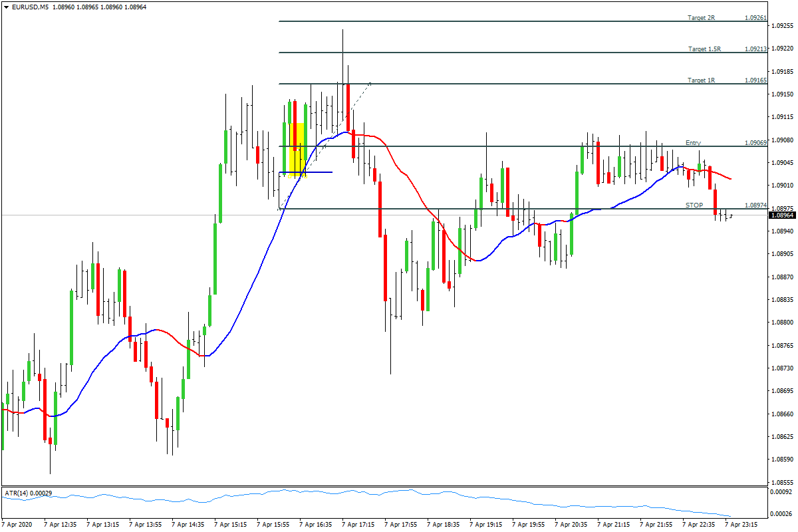
Task: Click the 1.09213 target price value
Action: click(756, 49)
